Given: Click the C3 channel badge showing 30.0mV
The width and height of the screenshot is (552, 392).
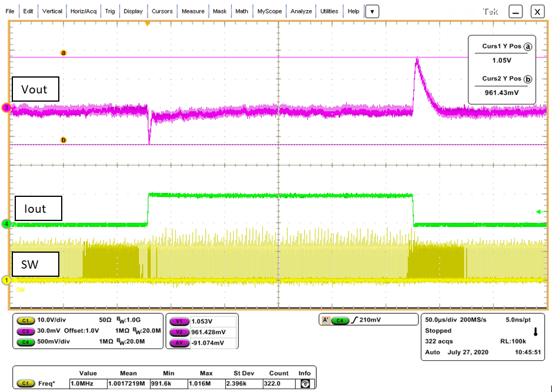Looking at the screenshot, I should 25,330.
